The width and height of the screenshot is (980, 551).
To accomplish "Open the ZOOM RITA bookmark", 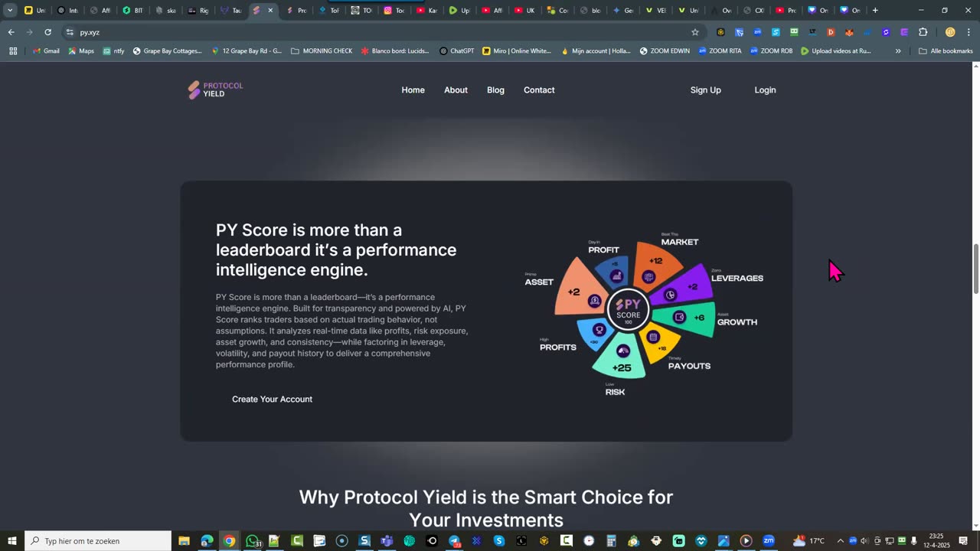I will click(720, 51).
